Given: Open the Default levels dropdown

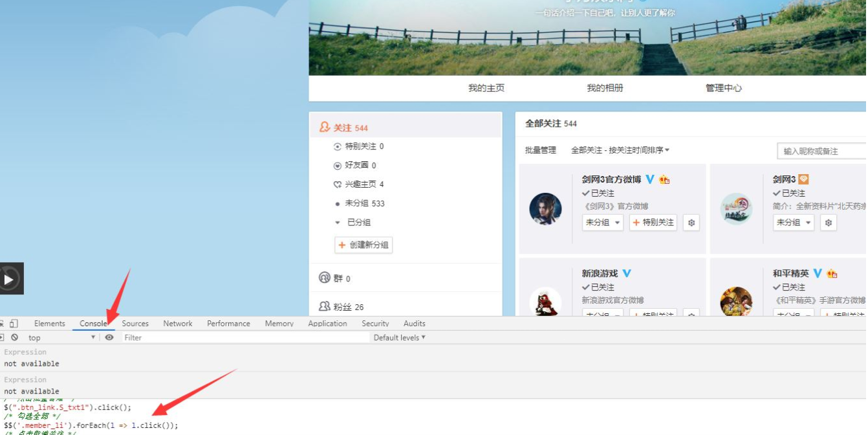Looking at the screenshot, I should pos(399,337).
